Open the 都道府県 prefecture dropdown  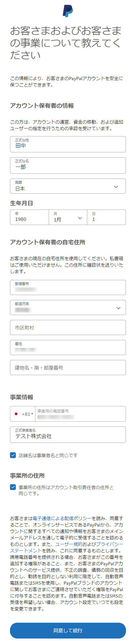pyautogui.click(x=68, y=307)
